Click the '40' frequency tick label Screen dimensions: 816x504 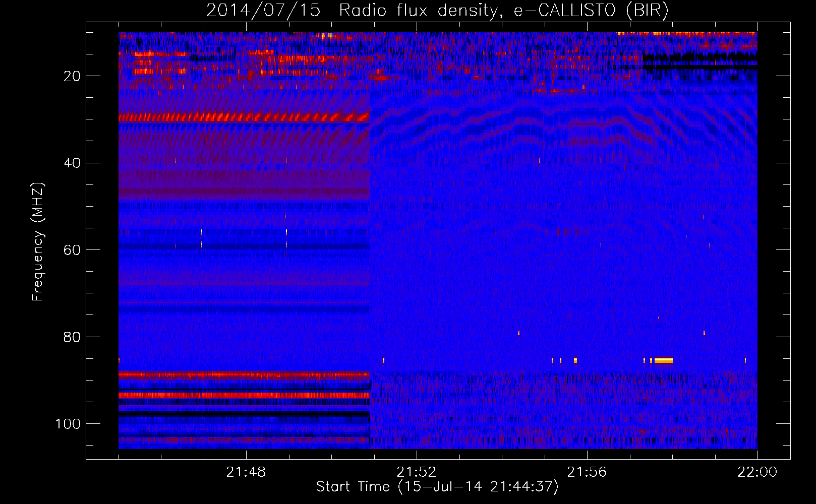pos(73,163)
